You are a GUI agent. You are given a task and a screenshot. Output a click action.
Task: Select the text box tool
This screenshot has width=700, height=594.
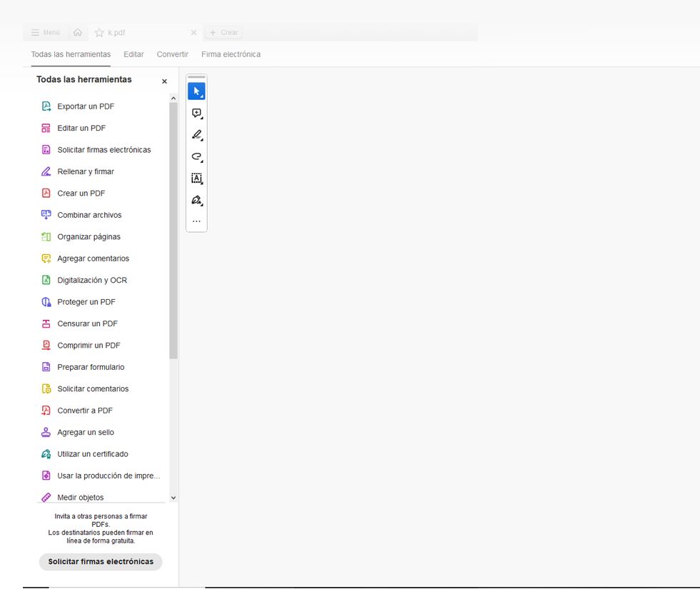pyautogui.click(x=196, y=178)
